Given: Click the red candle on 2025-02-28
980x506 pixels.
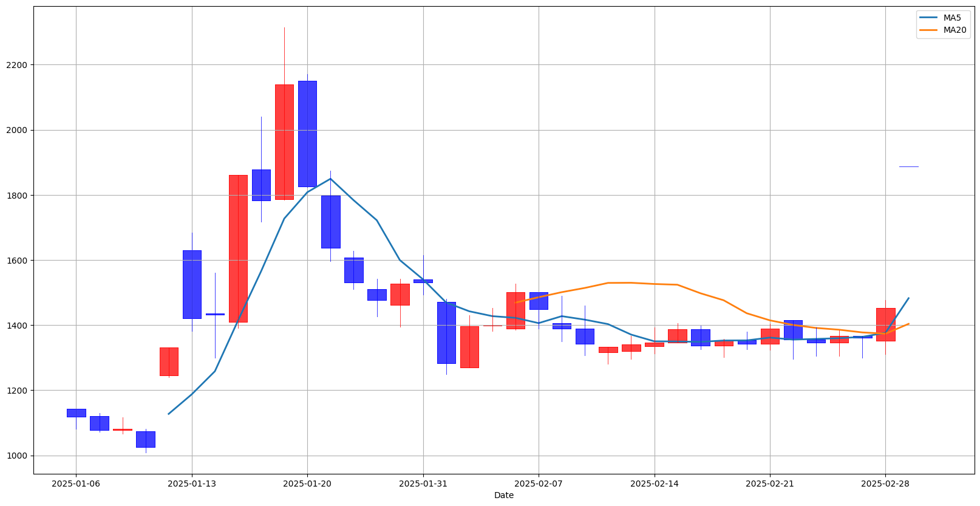Looking at the screenshot, I should (x=885, y=324).
